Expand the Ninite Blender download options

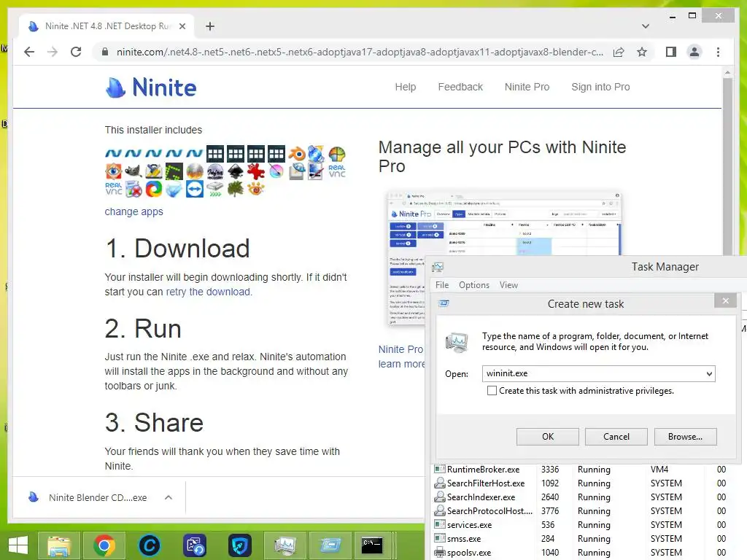click(169, 497)
